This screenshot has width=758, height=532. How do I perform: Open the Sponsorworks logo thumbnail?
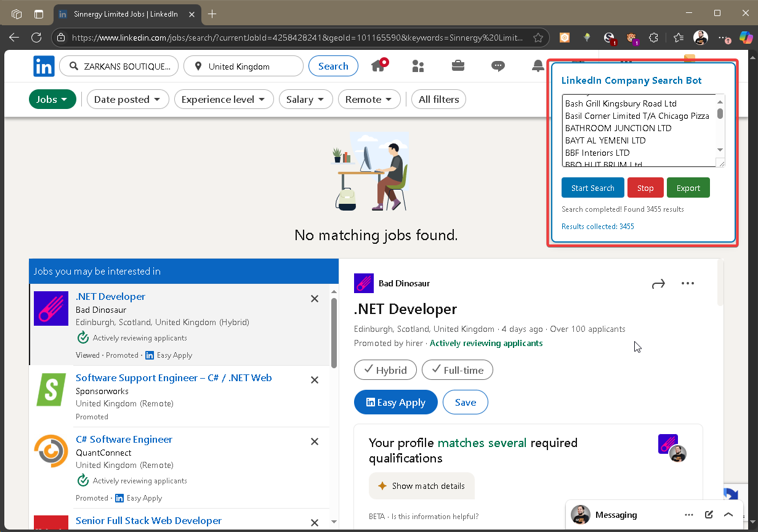pyautogui.click(x=51, y=390)
